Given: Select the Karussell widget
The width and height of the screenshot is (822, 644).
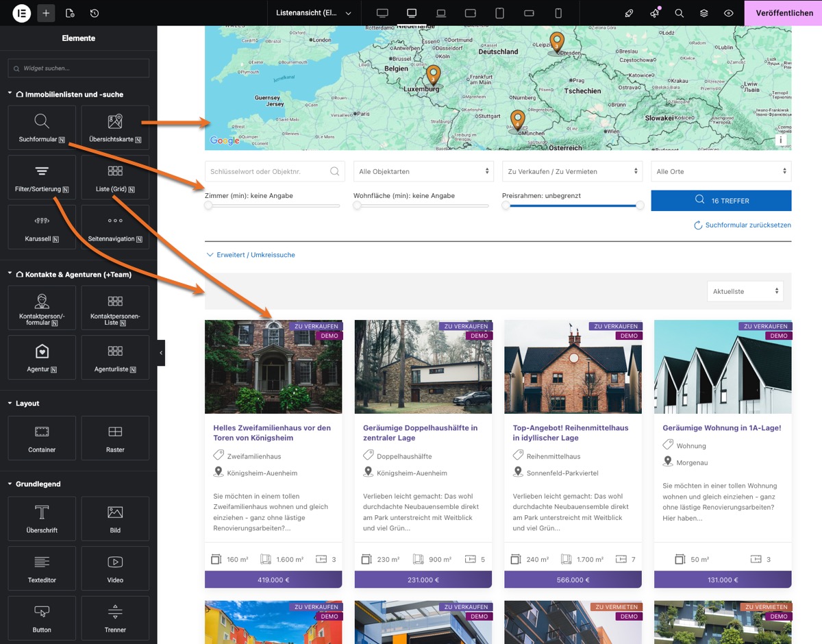Looking at the screenshot, I should [42, 227].
